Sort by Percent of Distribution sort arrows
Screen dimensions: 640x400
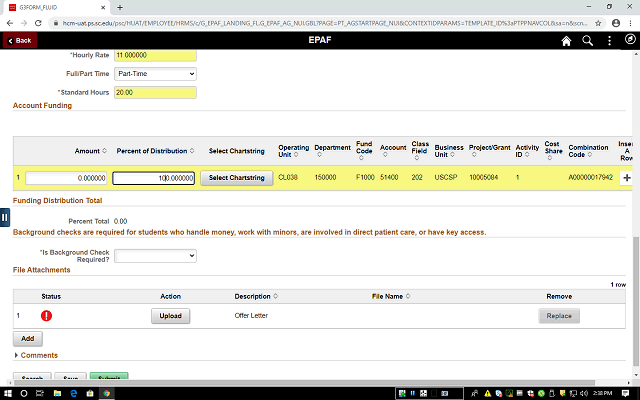pyautogui.click(x=192, y=151)
